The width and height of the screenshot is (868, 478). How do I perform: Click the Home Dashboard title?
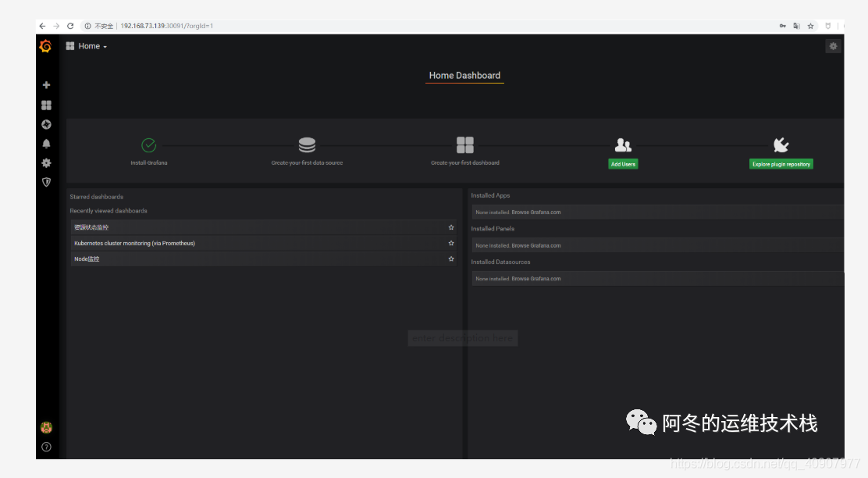point(464,75)
